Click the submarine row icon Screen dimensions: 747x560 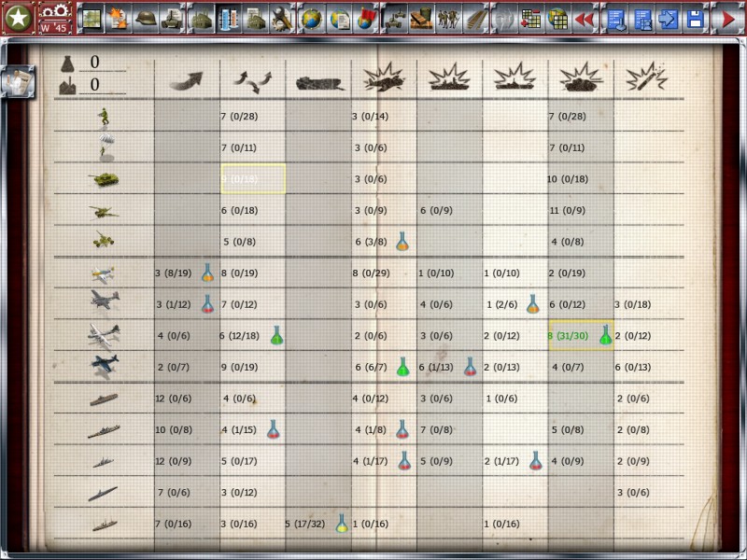103,494
